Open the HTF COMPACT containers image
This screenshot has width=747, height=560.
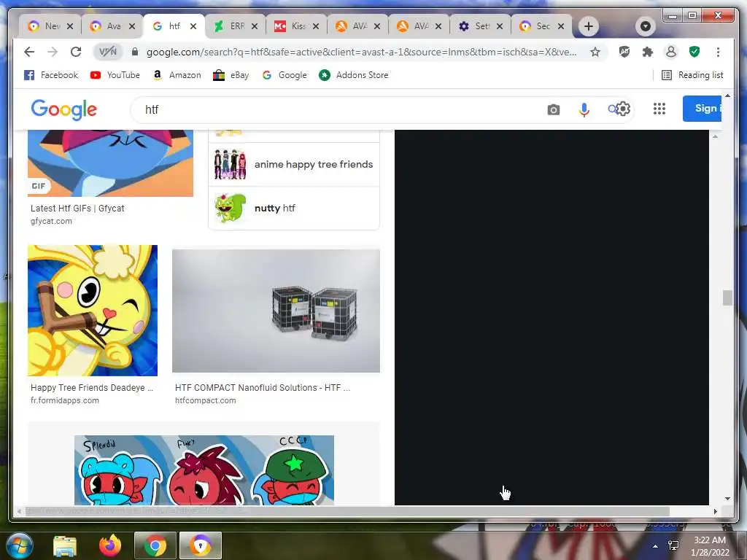276,311
